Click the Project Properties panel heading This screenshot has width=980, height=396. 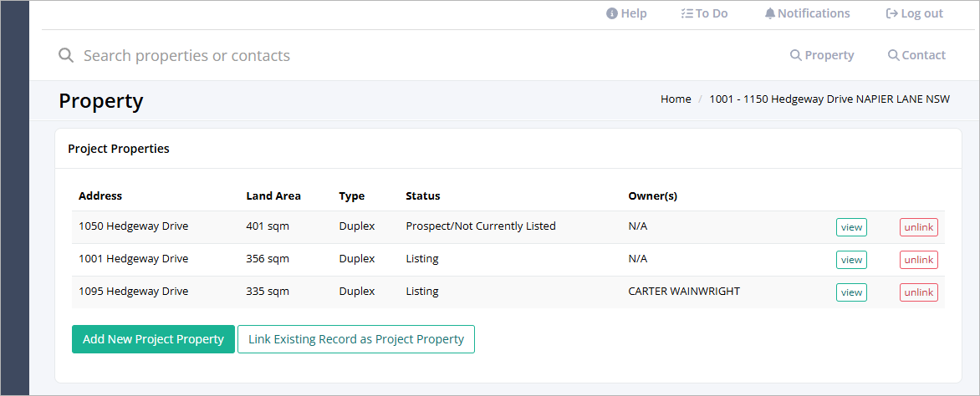point(119,149)
